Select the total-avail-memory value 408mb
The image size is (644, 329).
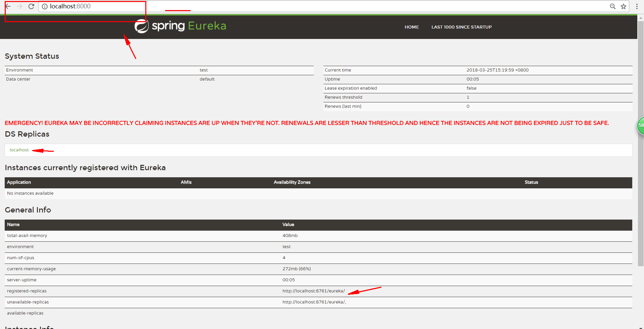tap(290, 236)
